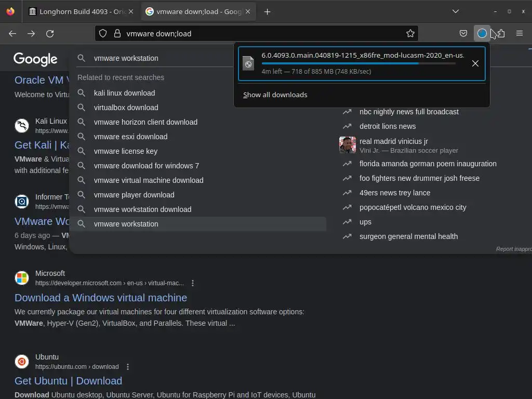Go to the Google logo homepage
This screenshot has width=532, height=399.
(35, 59)
